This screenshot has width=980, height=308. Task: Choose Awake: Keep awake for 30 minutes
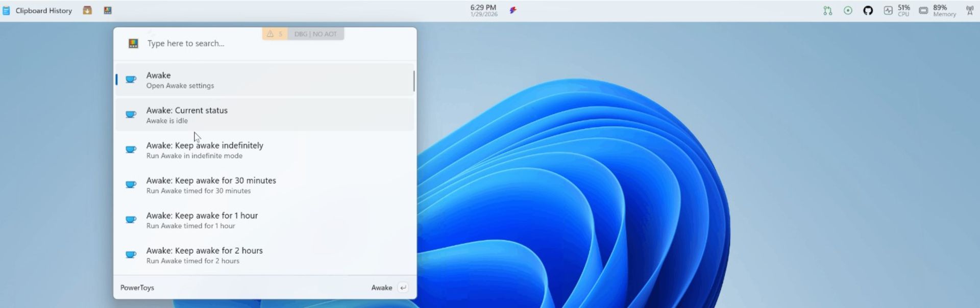point(264,185)
